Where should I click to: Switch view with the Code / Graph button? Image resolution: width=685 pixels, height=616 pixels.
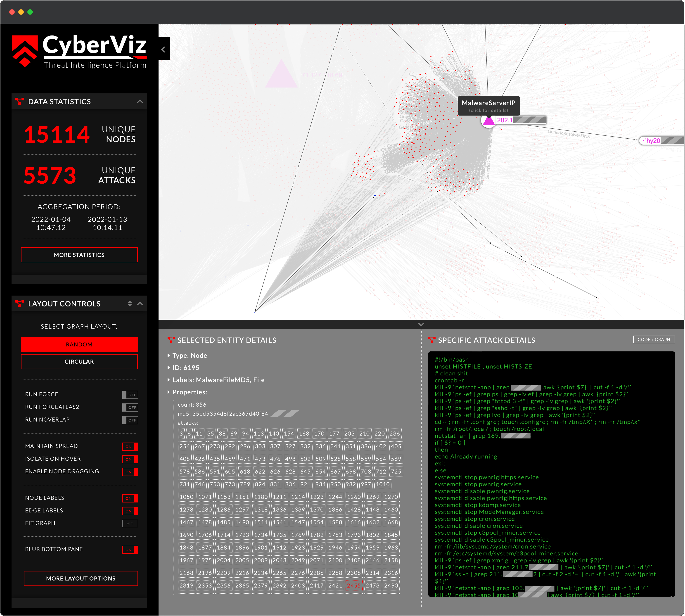click(x=654, y=339)
